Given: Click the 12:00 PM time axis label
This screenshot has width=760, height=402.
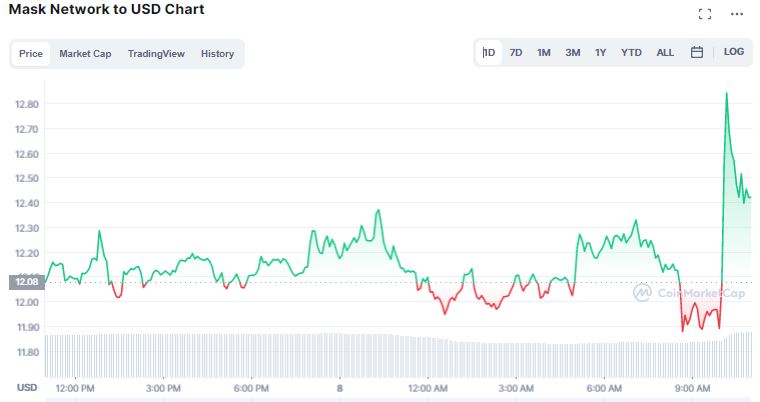Looking at the screenshot, I should click(x=75, y=388).
